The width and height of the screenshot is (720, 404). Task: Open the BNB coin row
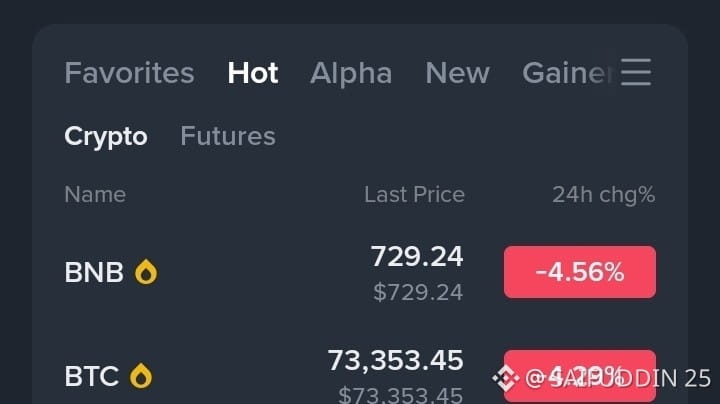click(94, 272)
